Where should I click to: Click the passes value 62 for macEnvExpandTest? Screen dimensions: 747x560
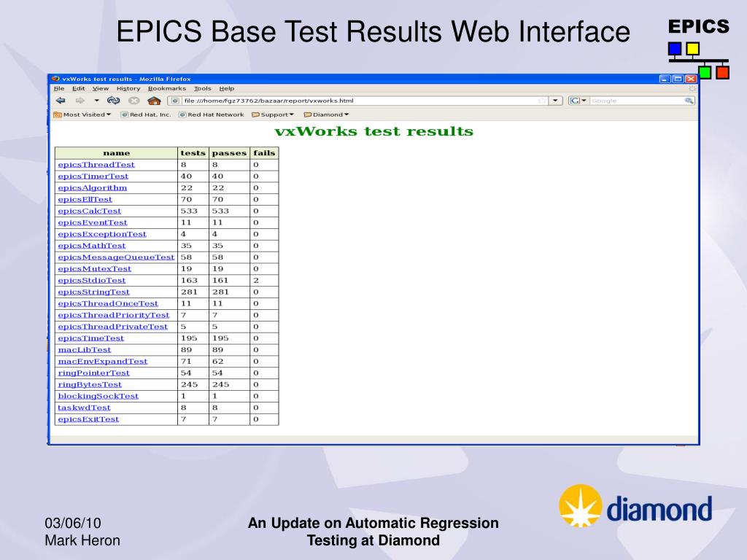[217, 362]
